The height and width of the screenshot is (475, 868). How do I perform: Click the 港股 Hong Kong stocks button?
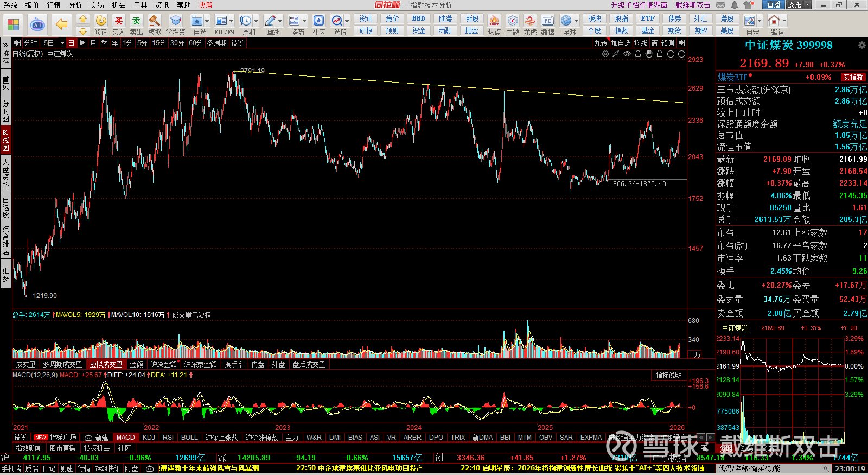click(x=727, y=18)
